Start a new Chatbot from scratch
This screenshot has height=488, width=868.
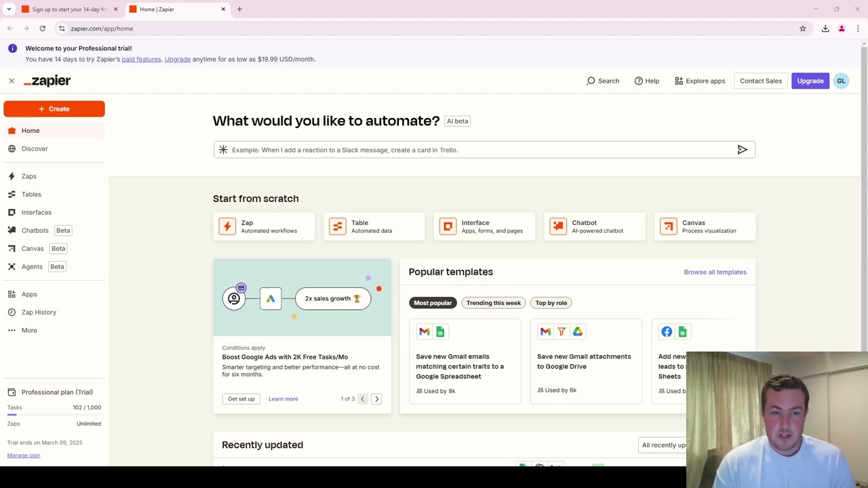pos(595,226)
